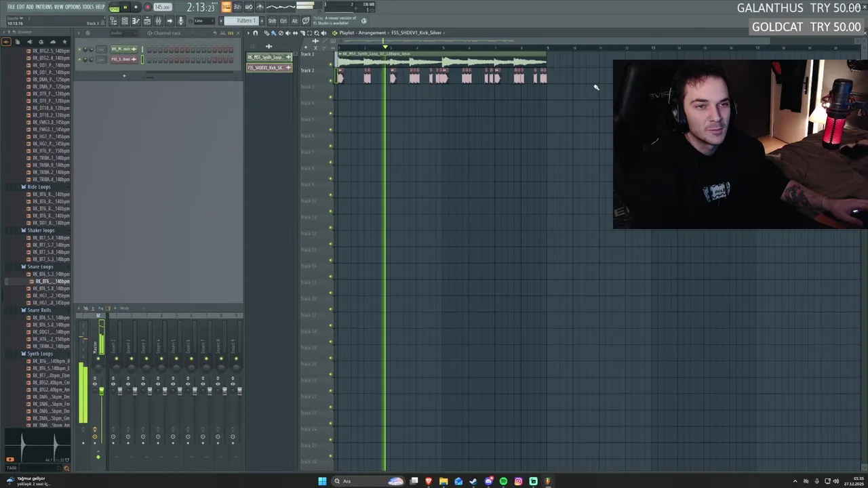Open the Audio channel filter dropdown

[x=124, y=33]
